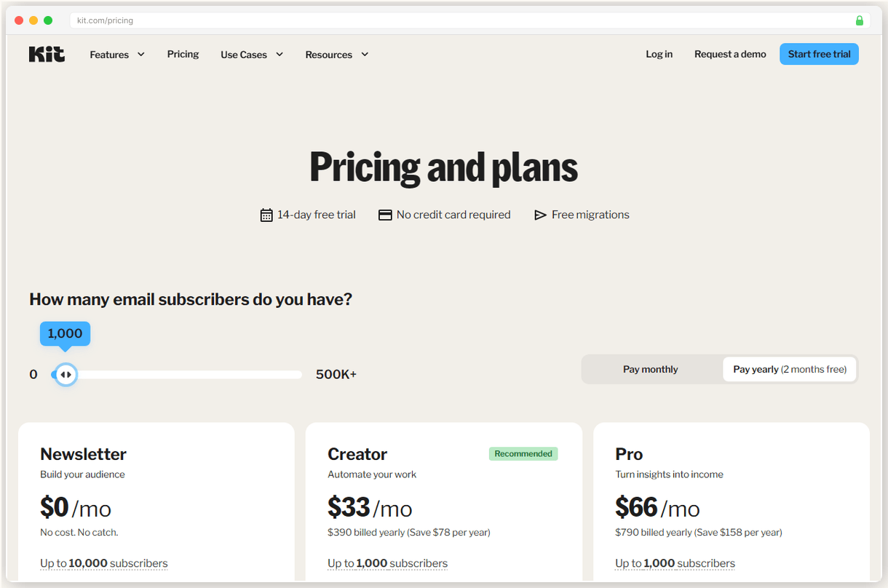
Task: Open the Features dropdown menu
Action: pyautogui.click(x=116, y=54)
